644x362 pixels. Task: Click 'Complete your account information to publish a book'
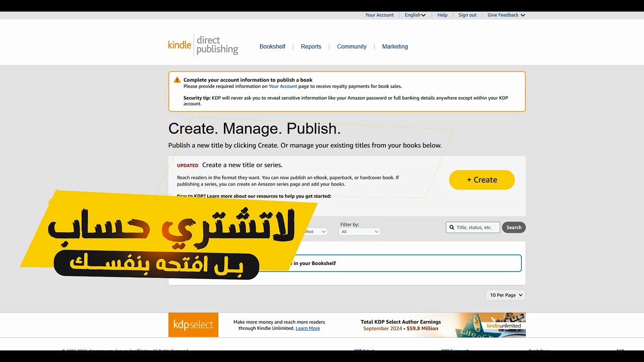coord(248,80)
